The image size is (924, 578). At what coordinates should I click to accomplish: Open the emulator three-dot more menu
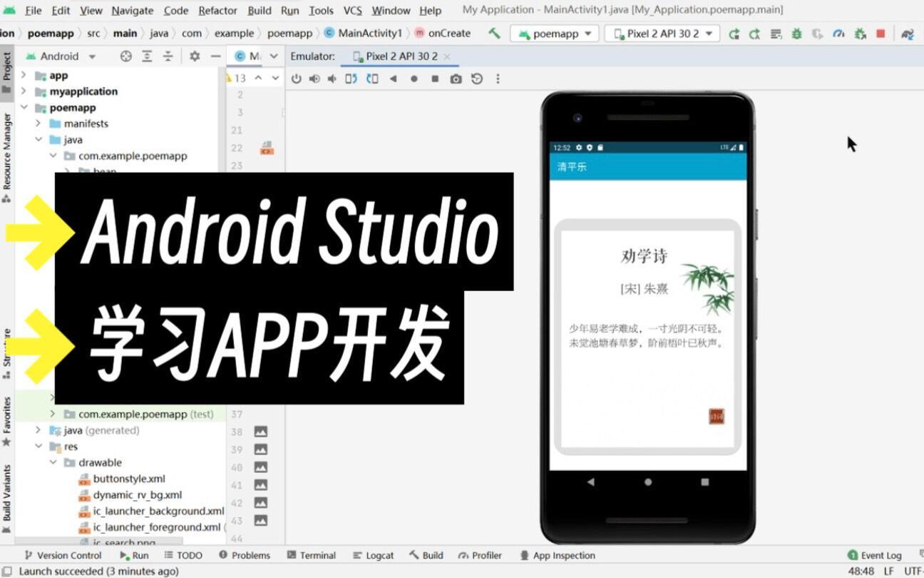point(498,79)
